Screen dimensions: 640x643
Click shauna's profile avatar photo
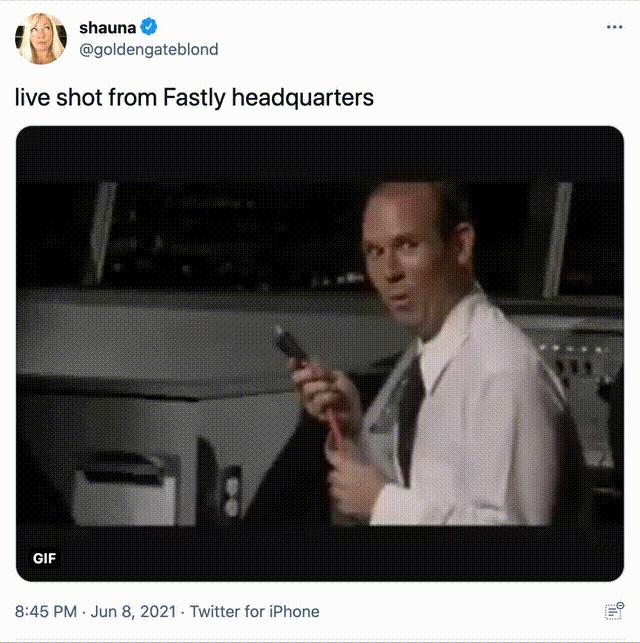click(x=41, y=39)
